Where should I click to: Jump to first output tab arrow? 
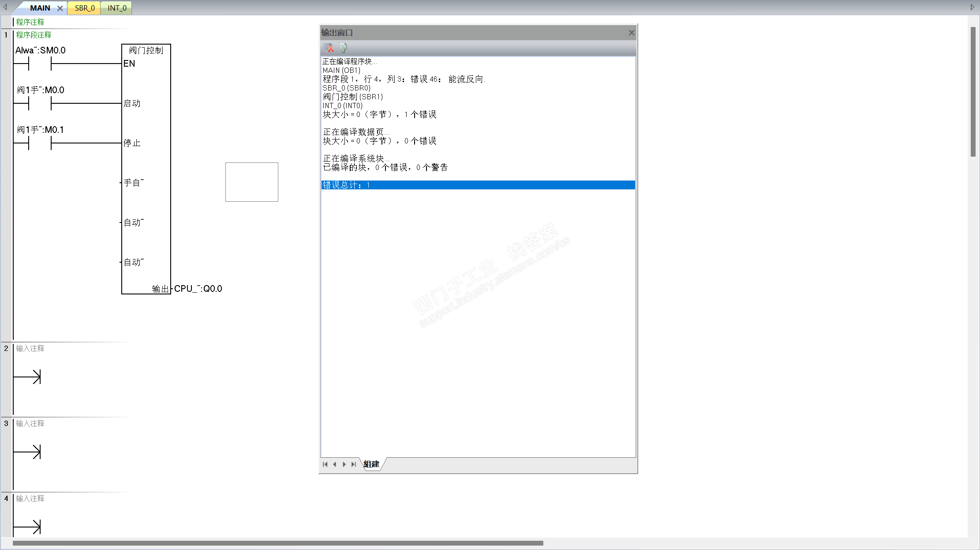(x=325, y=464)
